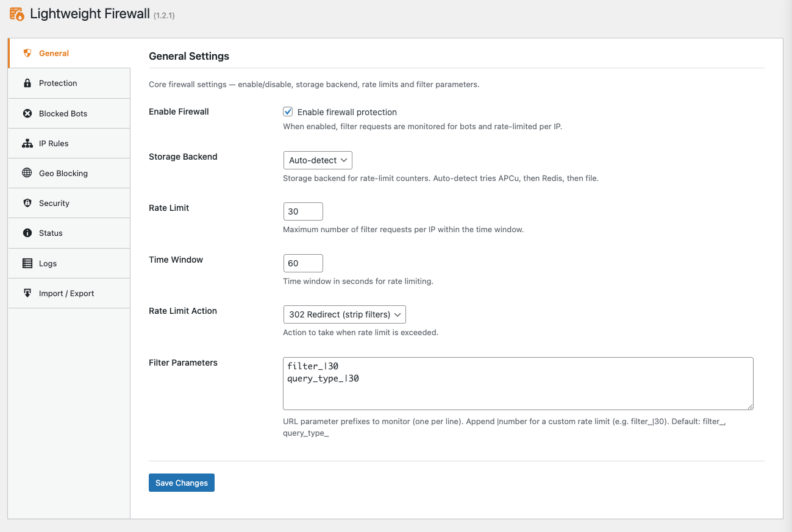Click the lock icon for Protection

[27, 83]
